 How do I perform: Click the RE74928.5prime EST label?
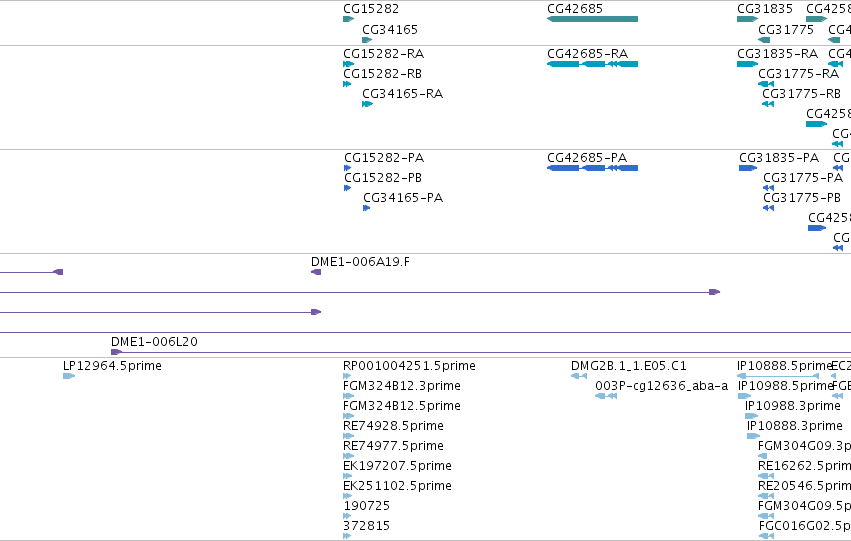(393, 425)
